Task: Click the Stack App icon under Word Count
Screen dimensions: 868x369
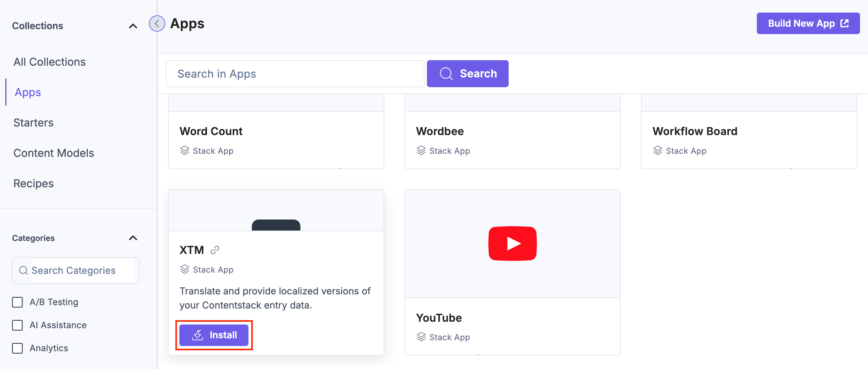Action: 185,150
